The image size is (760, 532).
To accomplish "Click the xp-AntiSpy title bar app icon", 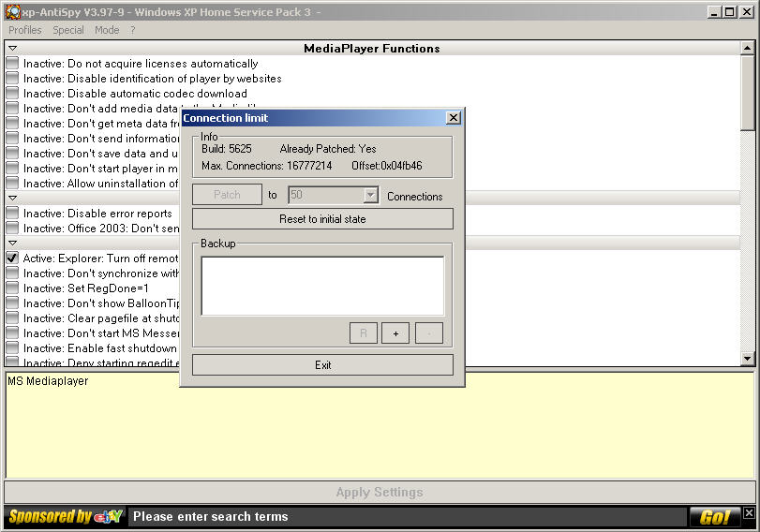I will coord(12,12).
